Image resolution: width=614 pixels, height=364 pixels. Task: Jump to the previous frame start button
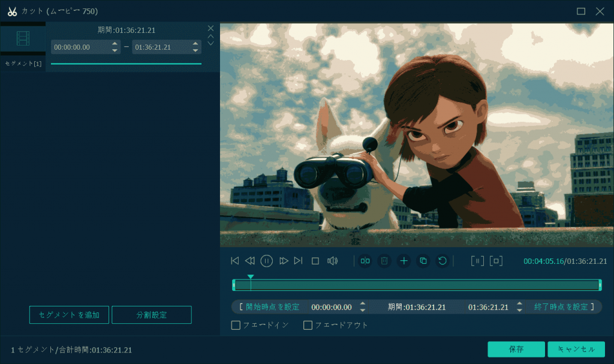click(x=235, y=261)
